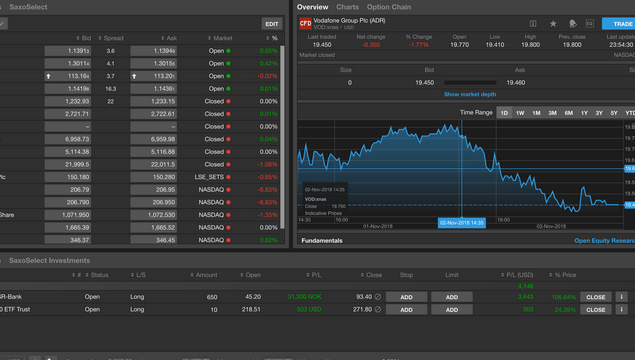Click the CFD badge next to Vodafone

pyautogui.click(x=305, y=23)
